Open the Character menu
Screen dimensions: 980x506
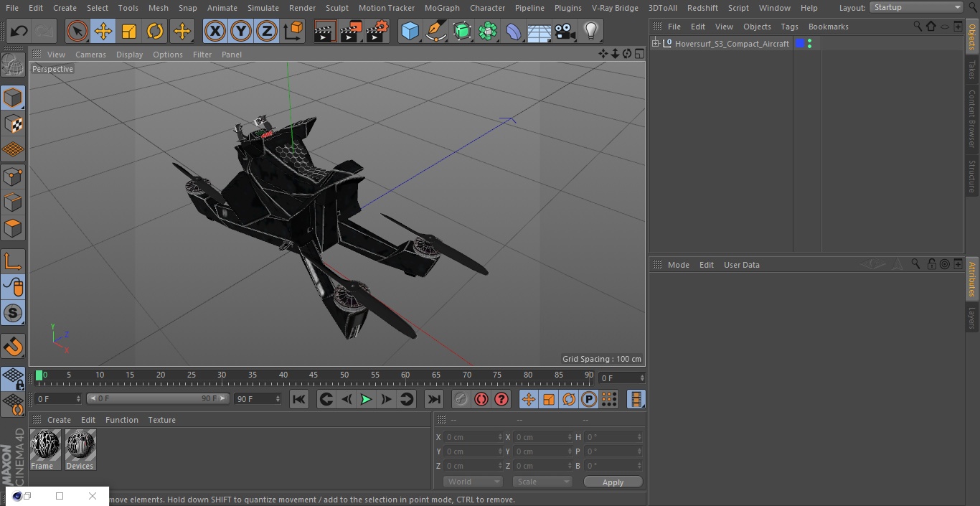[488, 8]
